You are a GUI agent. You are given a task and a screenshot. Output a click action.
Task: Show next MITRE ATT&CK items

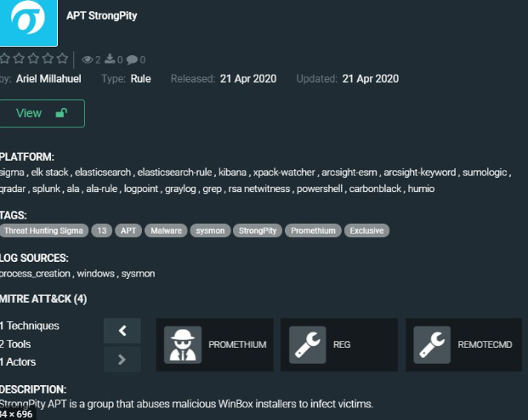[x=122, y=360]
